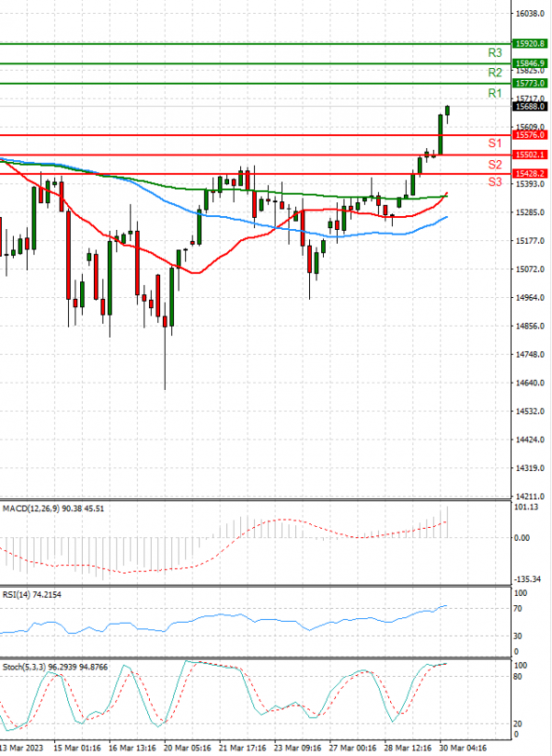
Task: Click the S3 price label 15428.2
Action: click(x=529, y=174)
